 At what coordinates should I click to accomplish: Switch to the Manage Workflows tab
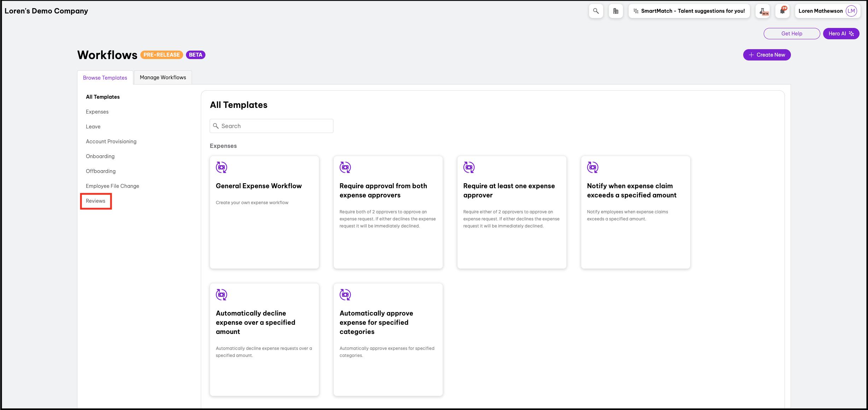(x=163, y=77)
